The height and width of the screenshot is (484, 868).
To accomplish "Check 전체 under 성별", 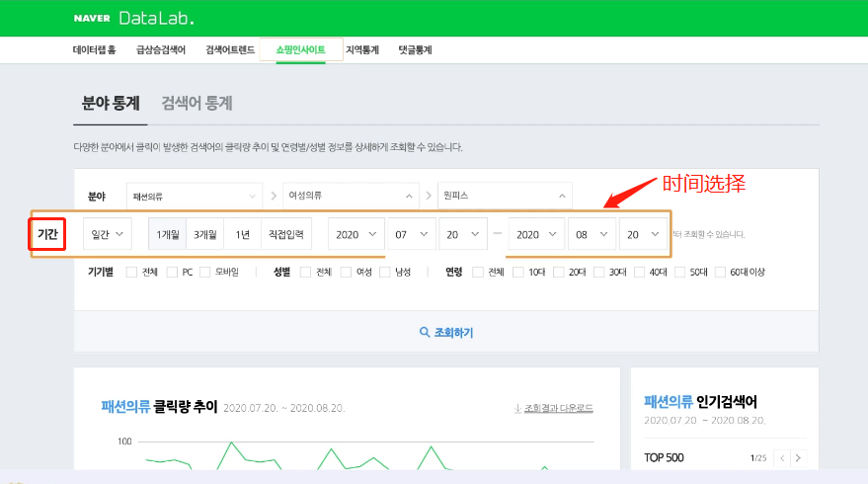I will (305, 272).
